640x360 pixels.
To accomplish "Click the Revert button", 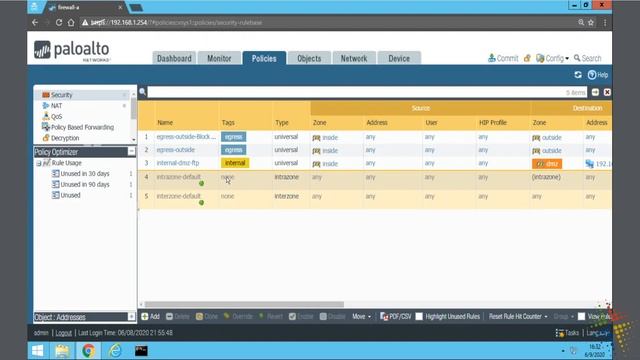I will click(271, 316).
